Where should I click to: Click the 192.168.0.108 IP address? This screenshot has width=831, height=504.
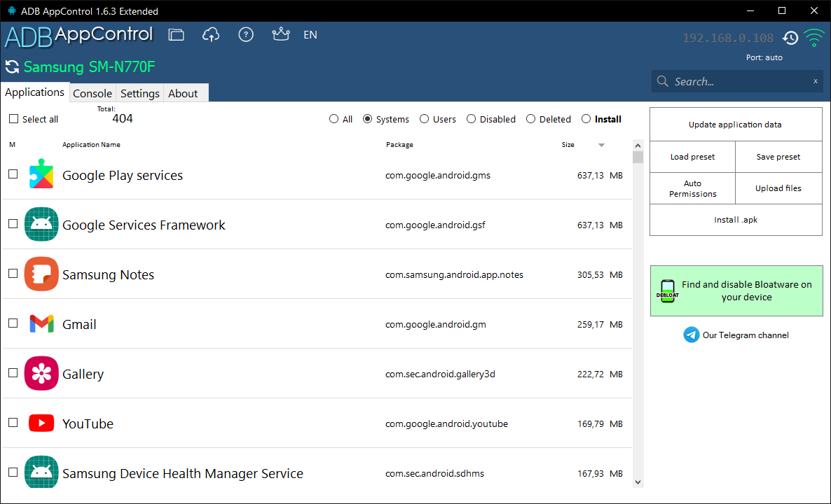coord(728,38)
